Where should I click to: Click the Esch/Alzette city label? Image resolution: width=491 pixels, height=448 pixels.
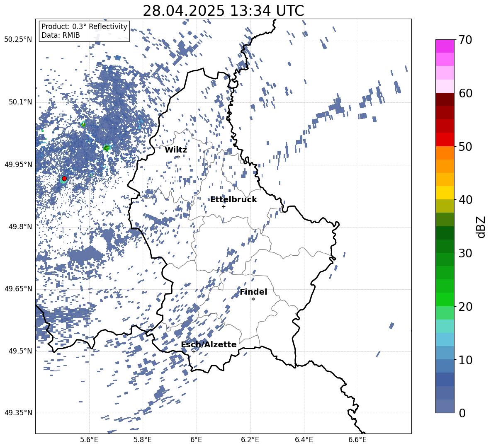coord(209,344)
